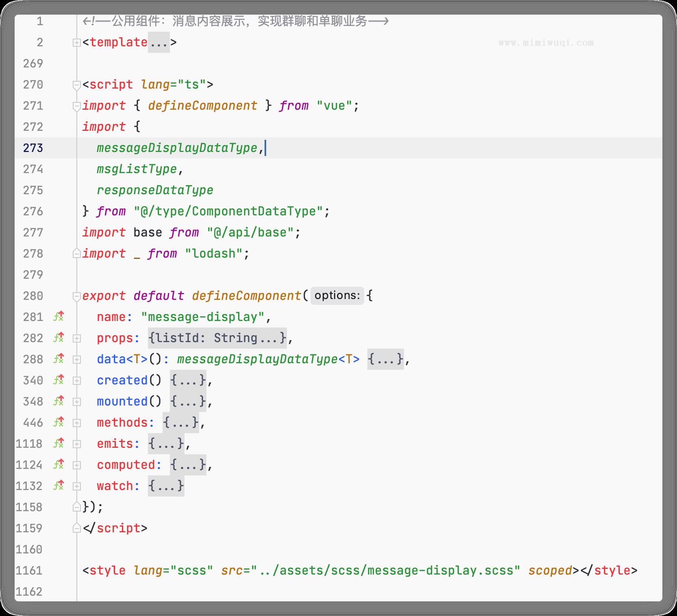This screenshot has height=616, width=677.
Task: Collapse the script tag at line 270
Action: pyautogui.click(x=76, y=85)
